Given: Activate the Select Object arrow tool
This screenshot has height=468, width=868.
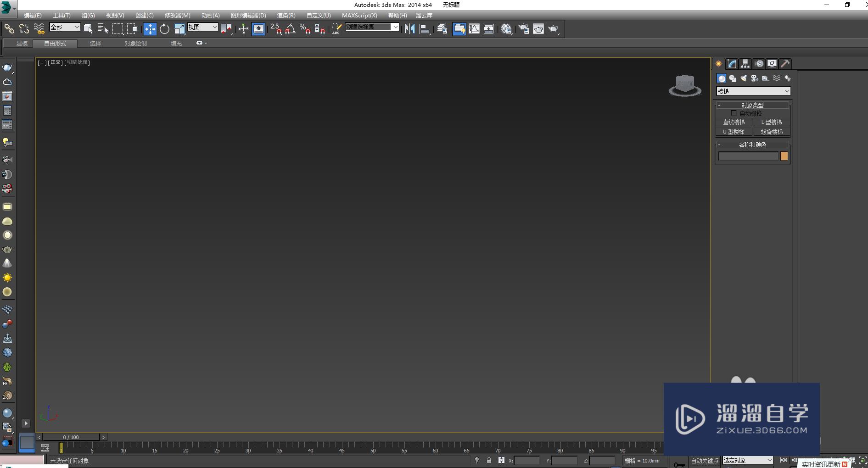Looking at the screenshot, I should [x=88, y=29].
